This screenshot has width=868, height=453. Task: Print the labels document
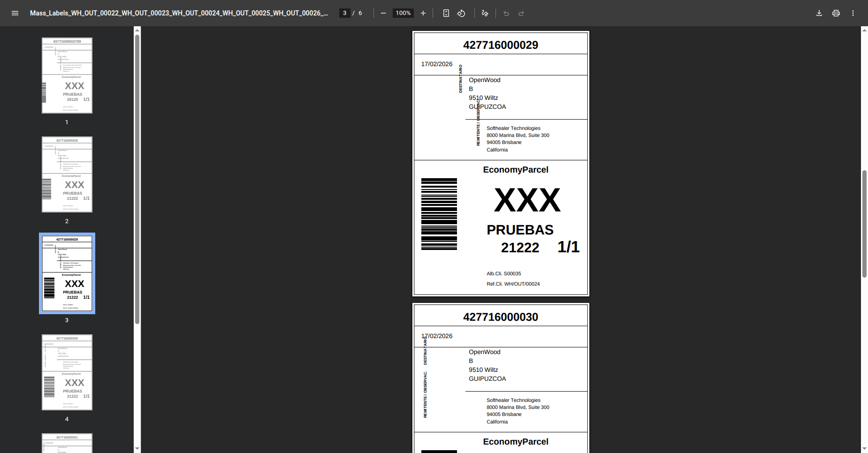(x=836, y=13)
